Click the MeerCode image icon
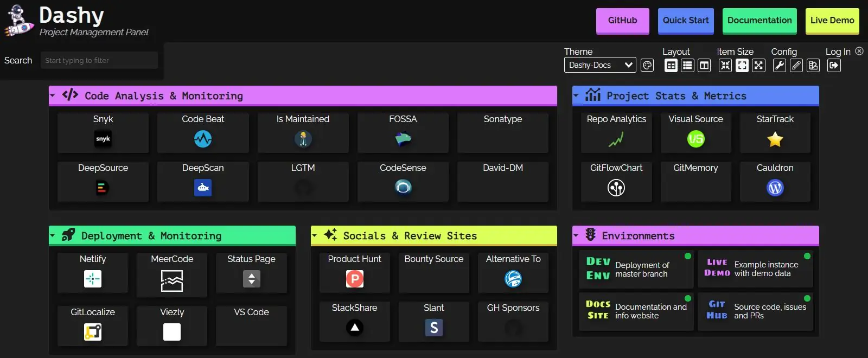The width and height of the screenshot is (868, 358). coord(172,281)
